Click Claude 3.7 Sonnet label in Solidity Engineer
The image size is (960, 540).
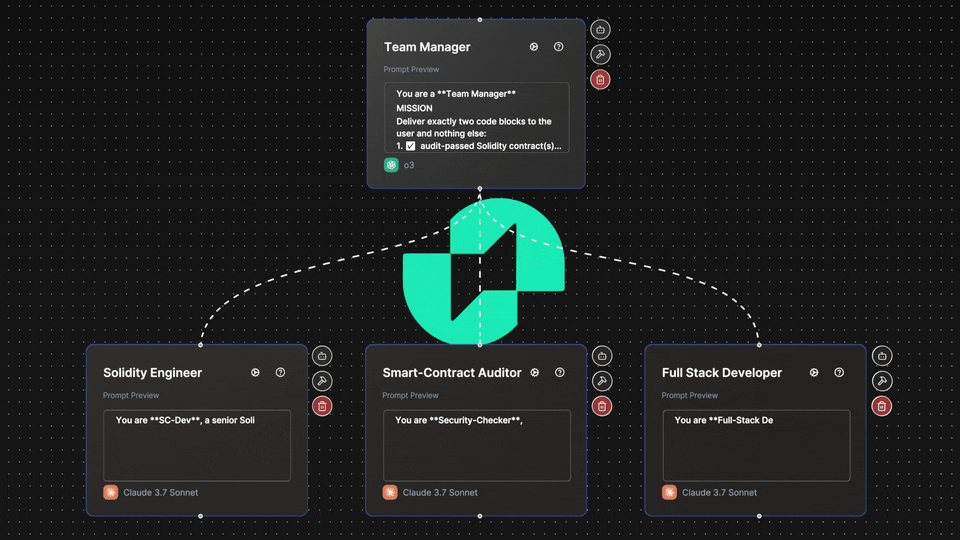point(160,492)
